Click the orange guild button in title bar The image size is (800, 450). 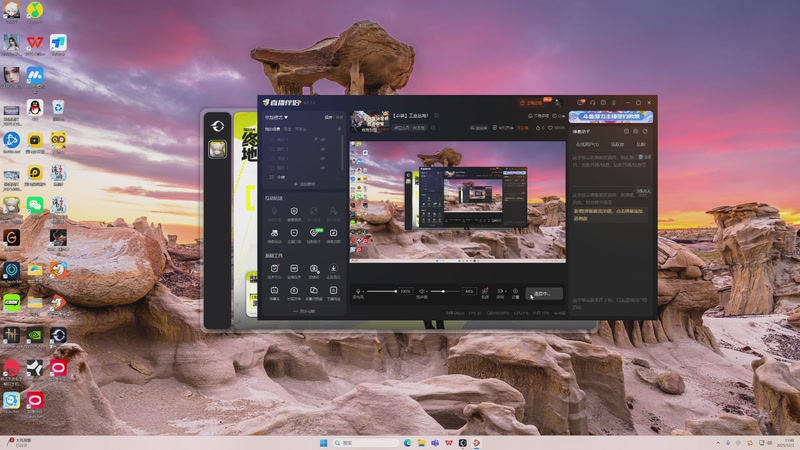pos(533,103)
